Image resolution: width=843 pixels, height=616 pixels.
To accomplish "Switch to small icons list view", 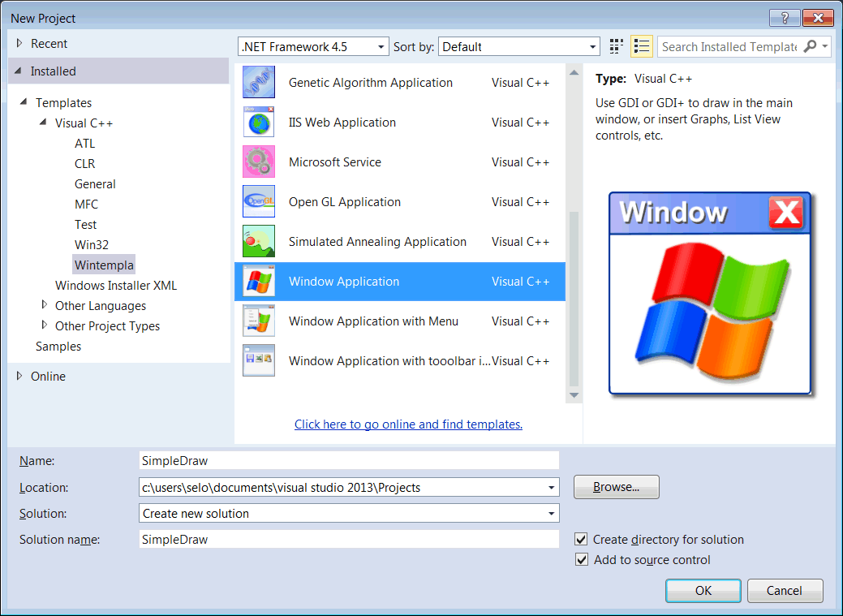I will click(642, 47).
